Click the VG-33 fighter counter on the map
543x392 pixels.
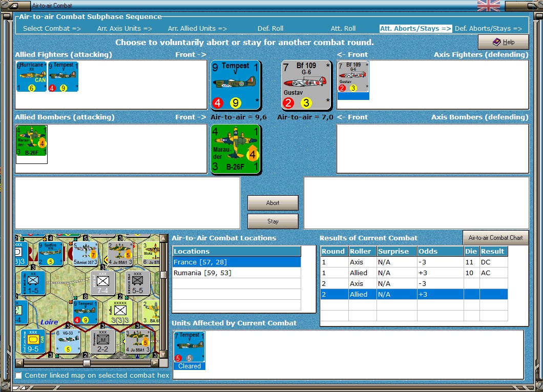68,341
